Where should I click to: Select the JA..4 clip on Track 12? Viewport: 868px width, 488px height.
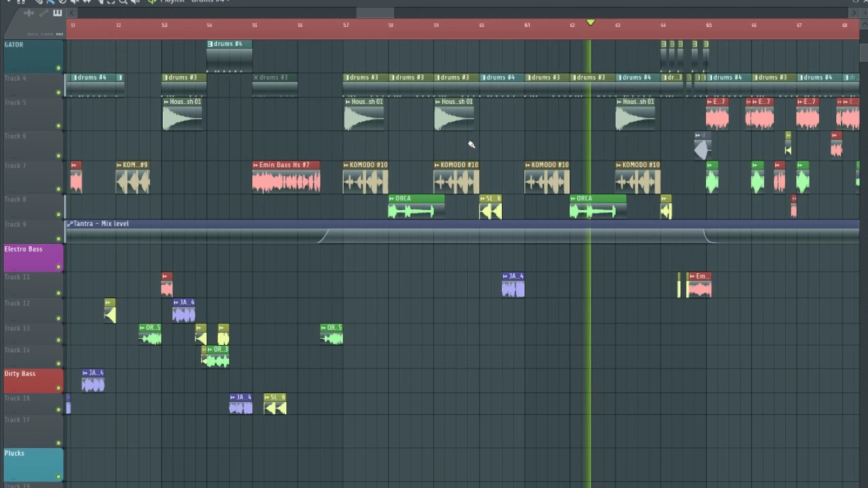(184, 310)
